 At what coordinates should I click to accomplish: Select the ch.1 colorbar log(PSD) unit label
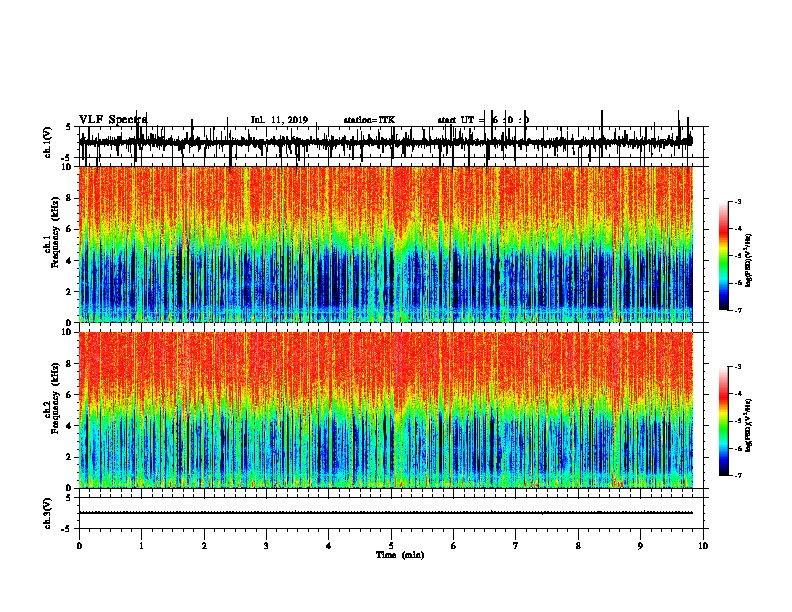tap(749, 261)
